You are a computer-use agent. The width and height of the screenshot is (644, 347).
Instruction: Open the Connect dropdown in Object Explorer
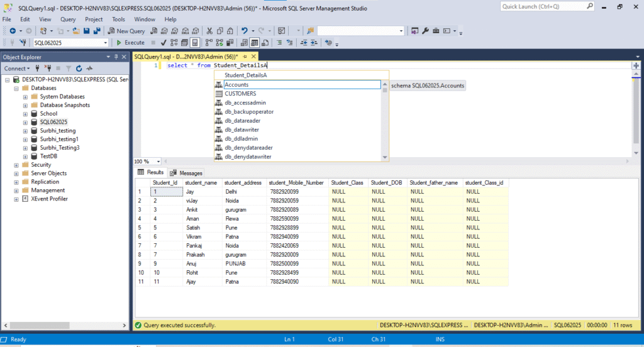click(17, 69)
